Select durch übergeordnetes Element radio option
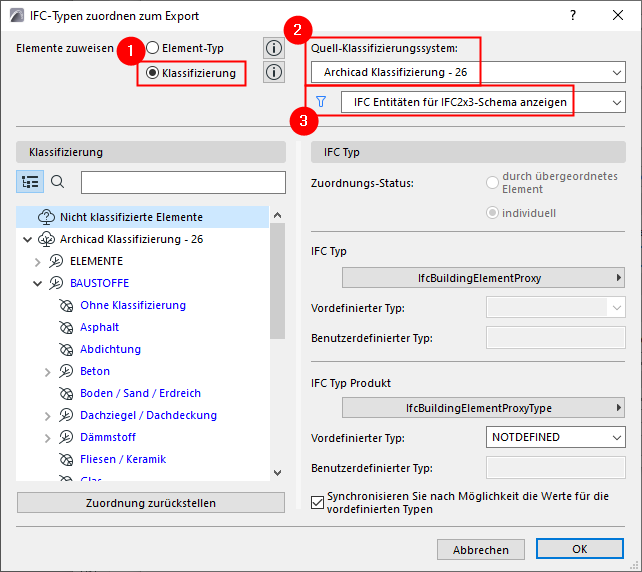The height and width of the screenshot is (572, 642). [492, 183]
